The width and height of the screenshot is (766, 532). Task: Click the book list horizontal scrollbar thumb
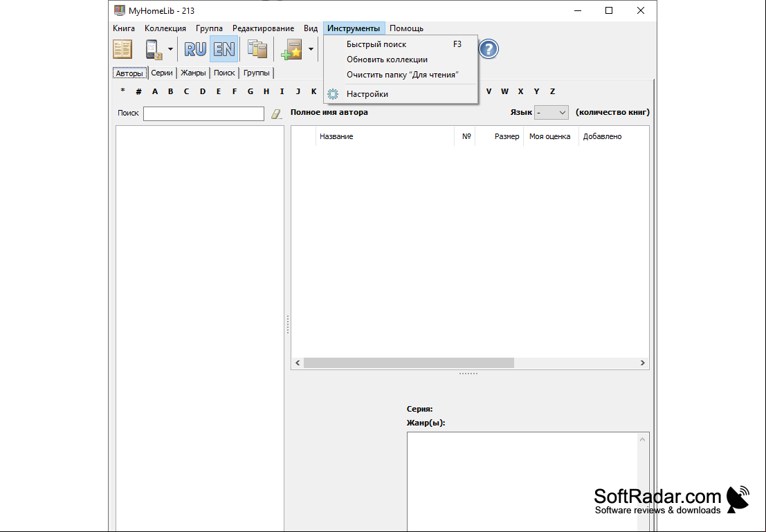tap(409, 363)
